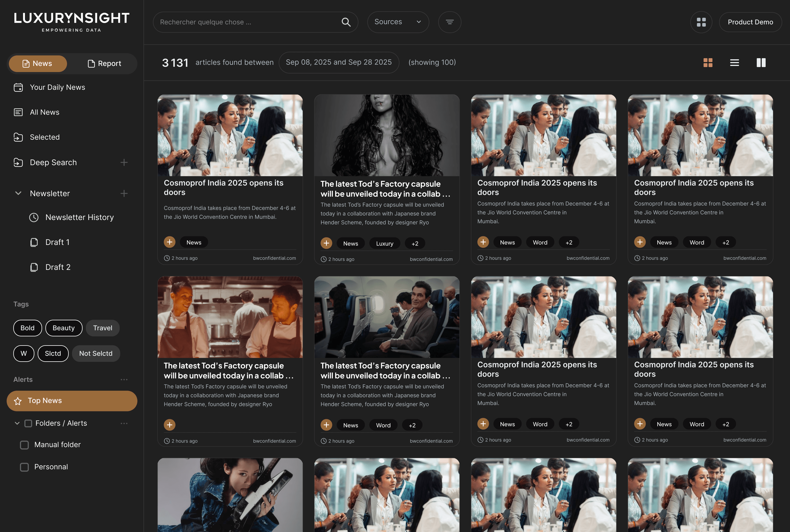Click the plus icon on Cosmoprof India card
Image resolution: width=790 pixels, height=532 pixels.
pyautogui.click(x=170, y=242)
